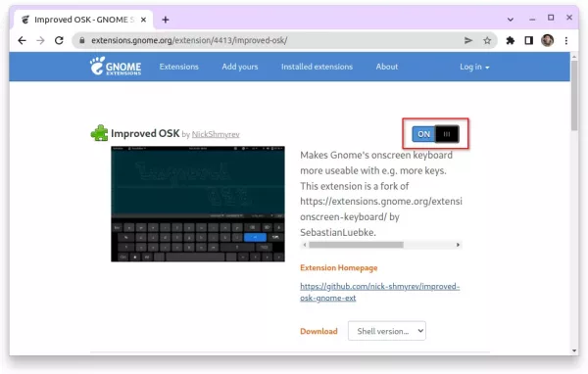Click the share/send page icon

(468, 40)
